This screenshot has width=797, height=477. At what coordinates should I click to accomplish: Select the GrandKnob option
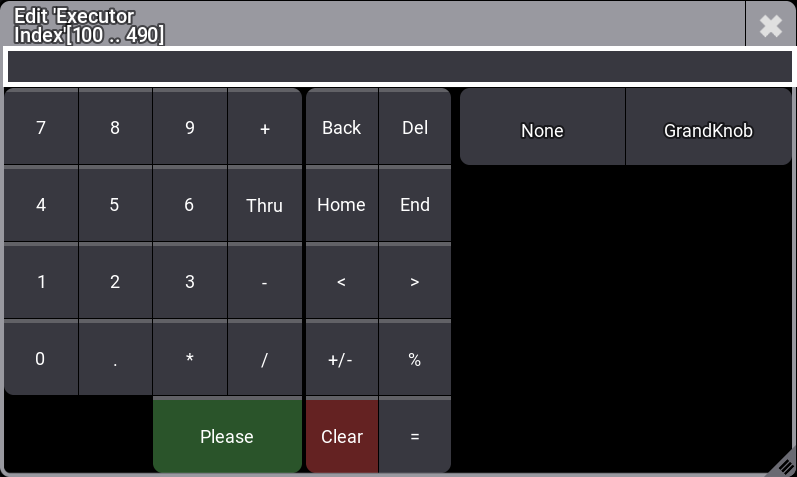click(708, 130)
